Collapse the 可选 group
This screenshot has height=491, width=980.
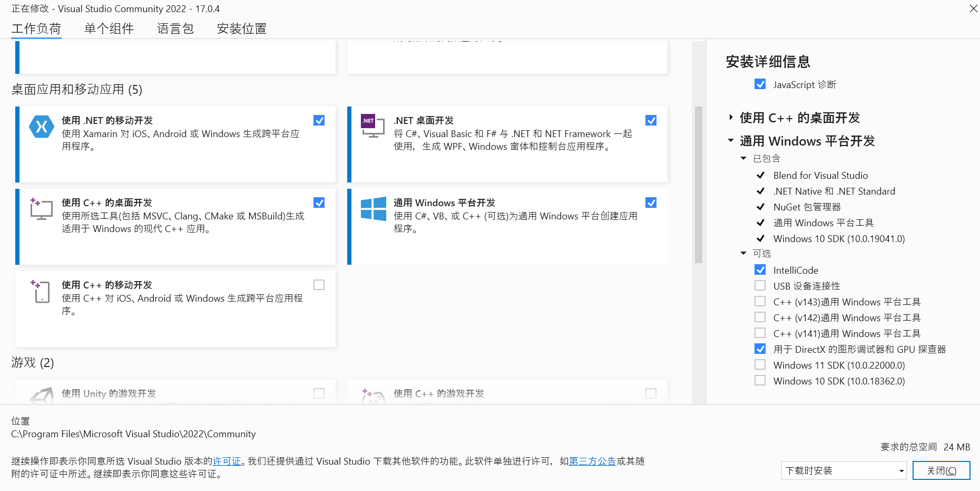(x=743, y=253)
